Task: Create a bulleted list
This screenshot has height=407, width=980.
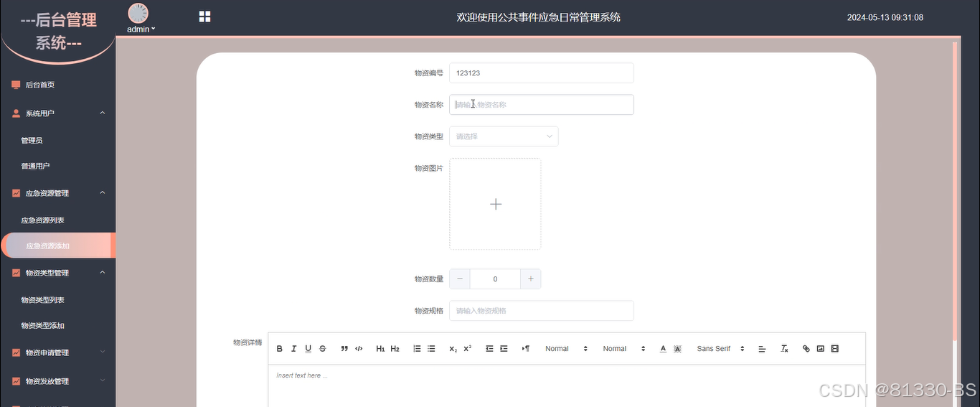Action: (x=431, y=349)
